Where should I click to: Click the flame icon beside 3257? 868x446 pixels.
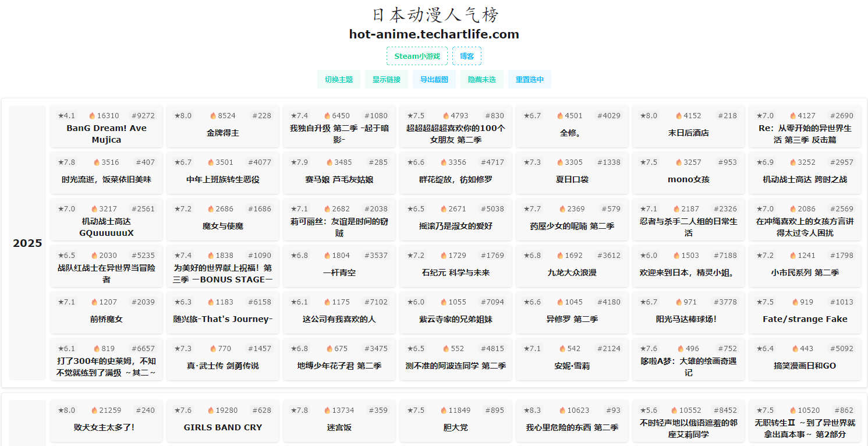[679, 162]
